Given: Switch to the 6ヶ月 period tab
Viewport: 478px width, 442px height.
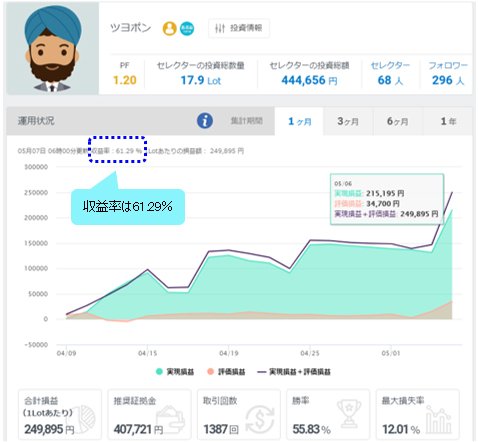Looking at the screenshot, I should (398, 121).
